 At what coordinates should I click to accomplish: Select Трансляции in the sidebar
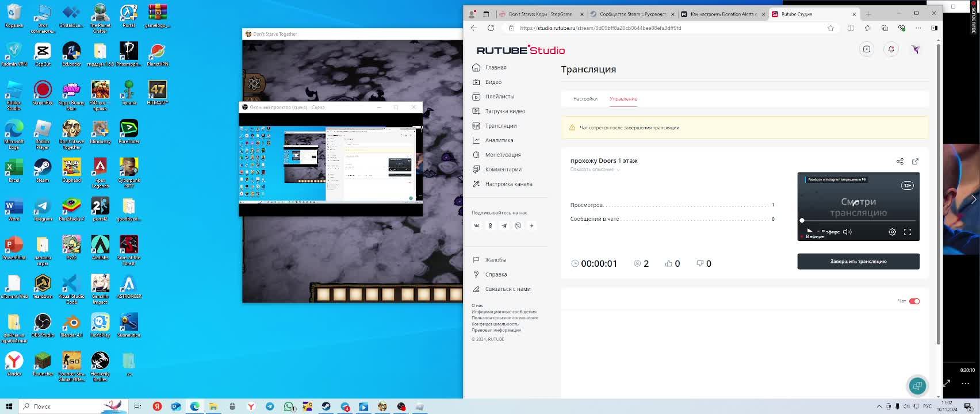[x=495, y=126]
